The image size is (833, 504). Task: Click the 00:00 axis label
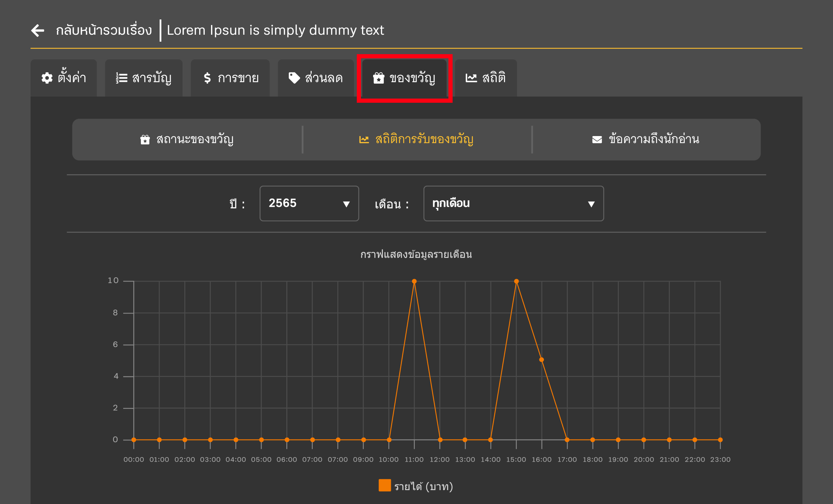134,460
